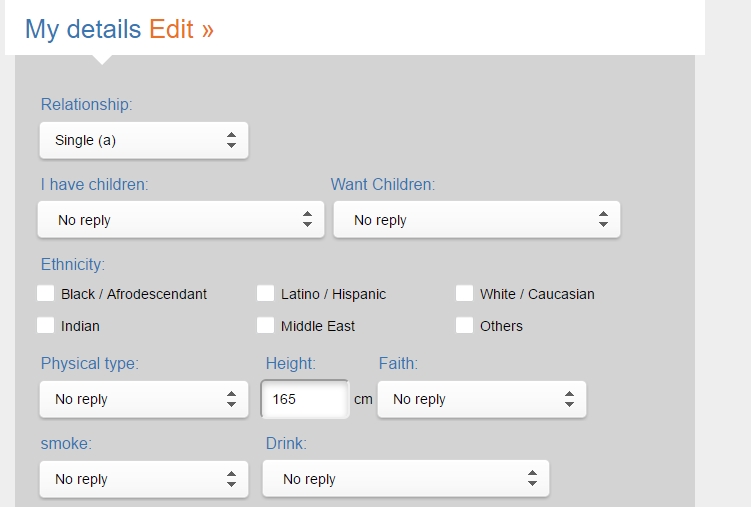Image resolution: width=751 pixels, height=507 pixels.
Task: Click the Want Children label
Action: click(x=382, y=184)
